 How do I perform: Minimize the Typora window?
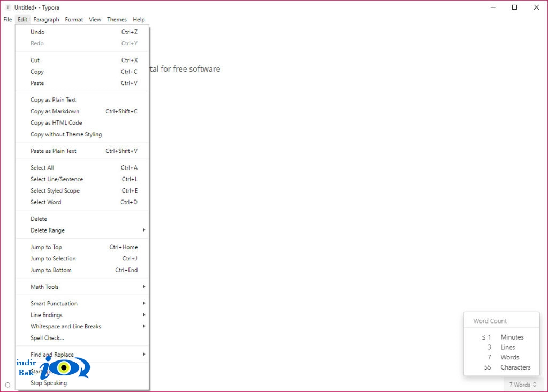click(493, 7)
